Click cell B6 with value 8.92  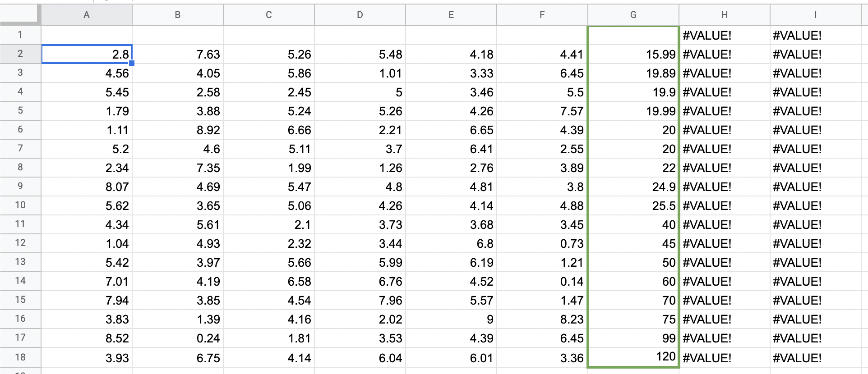(178, 130)
